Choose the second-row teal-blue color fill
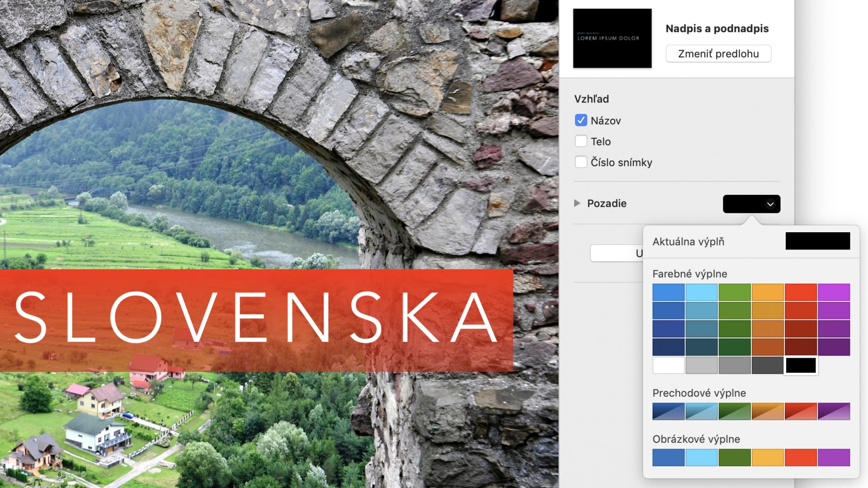The image size is (868, 488). (701, 310)
